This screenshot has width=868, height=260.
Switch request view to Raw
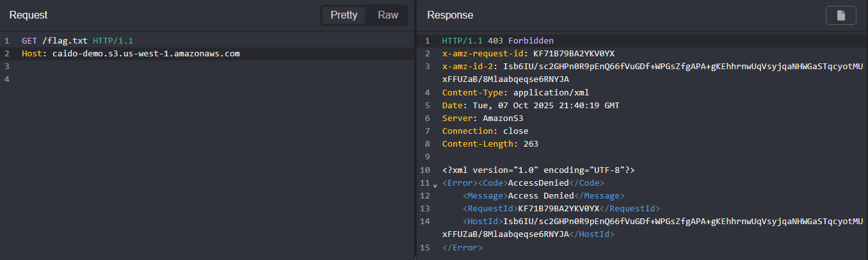coord(387,15)
